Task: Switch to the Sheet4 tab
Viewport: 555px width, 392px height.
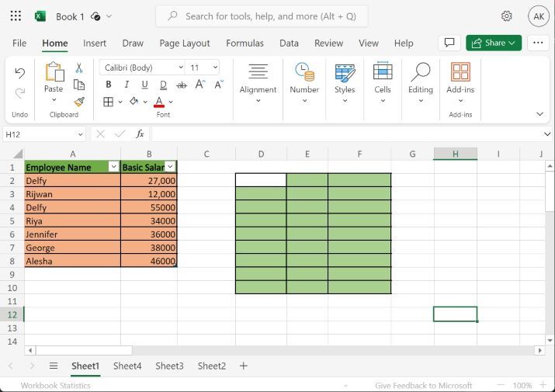Action: tap(127, 366)
